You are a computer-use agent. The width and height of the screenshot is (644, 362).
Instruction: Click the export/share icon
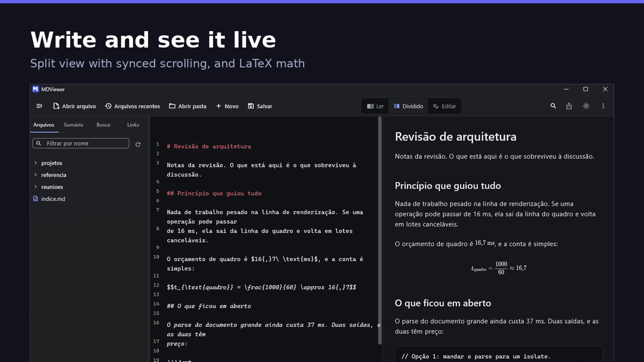tap(569, 106)
